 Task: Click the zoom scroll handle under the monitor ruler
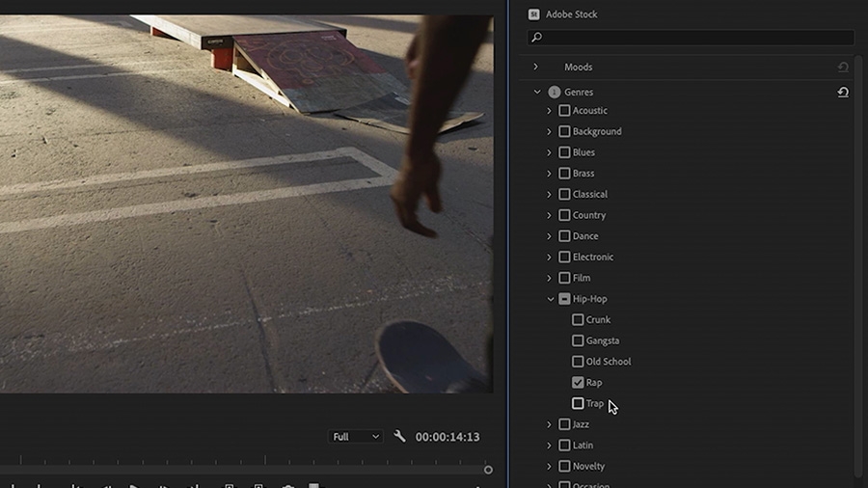[x=488, y=470]
